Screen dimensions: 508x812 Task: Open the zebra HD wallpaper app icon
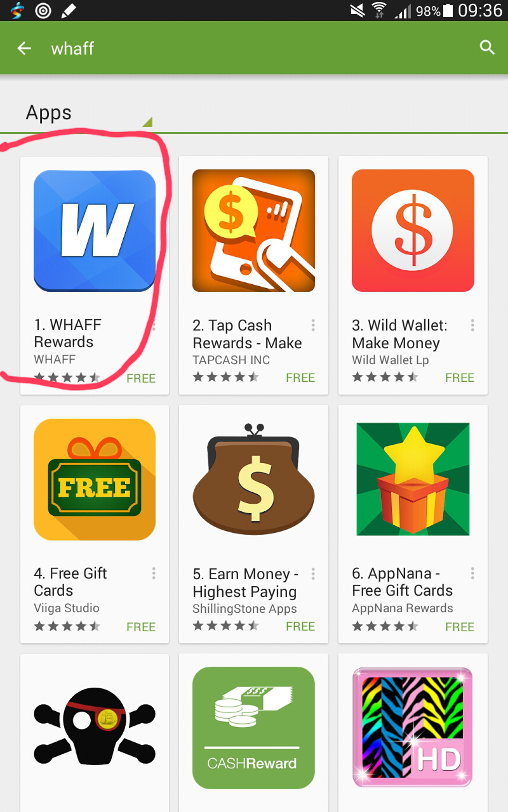coord(413,728)
